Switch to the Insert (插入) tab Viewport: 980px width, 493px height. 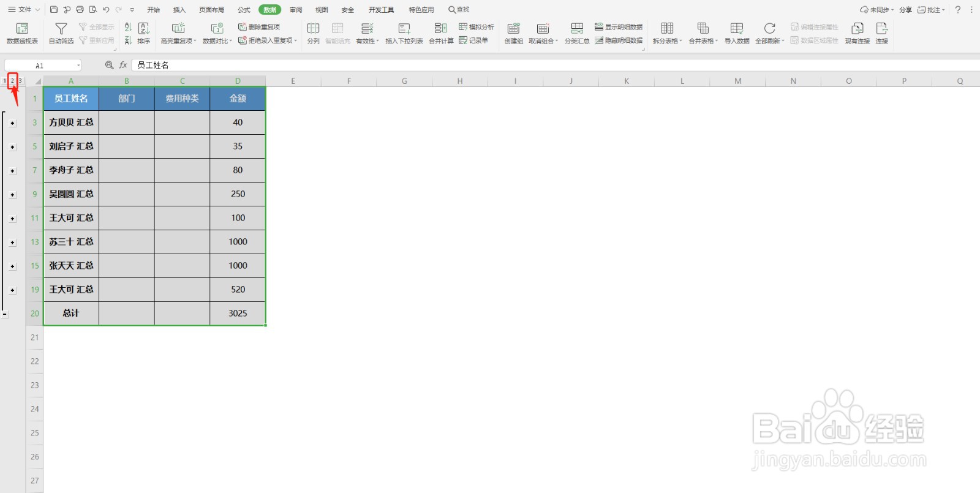179,10
